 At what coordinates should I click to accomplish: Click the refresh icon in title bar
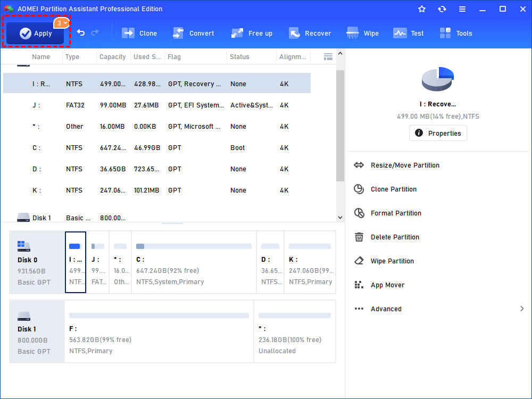442,9
